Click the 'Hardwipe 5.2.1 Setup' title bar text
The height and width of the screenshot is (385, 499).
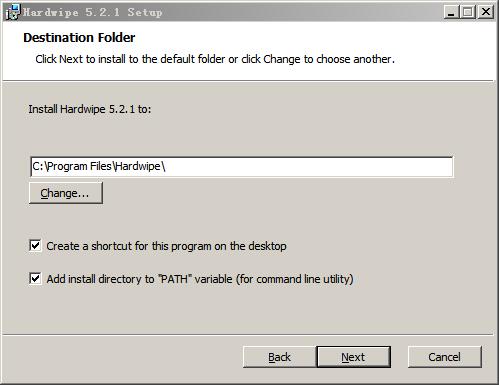(92, 12)
